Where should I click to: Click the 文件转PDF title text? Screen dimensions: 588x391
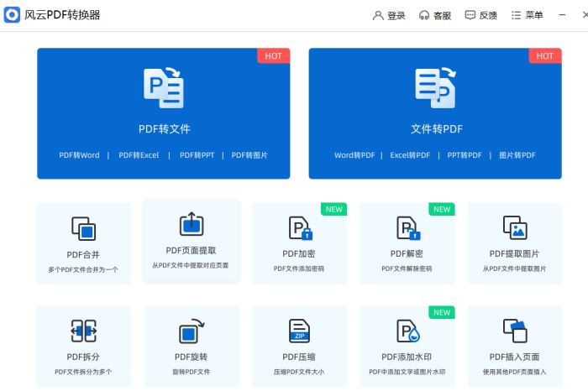coord(437,129)
